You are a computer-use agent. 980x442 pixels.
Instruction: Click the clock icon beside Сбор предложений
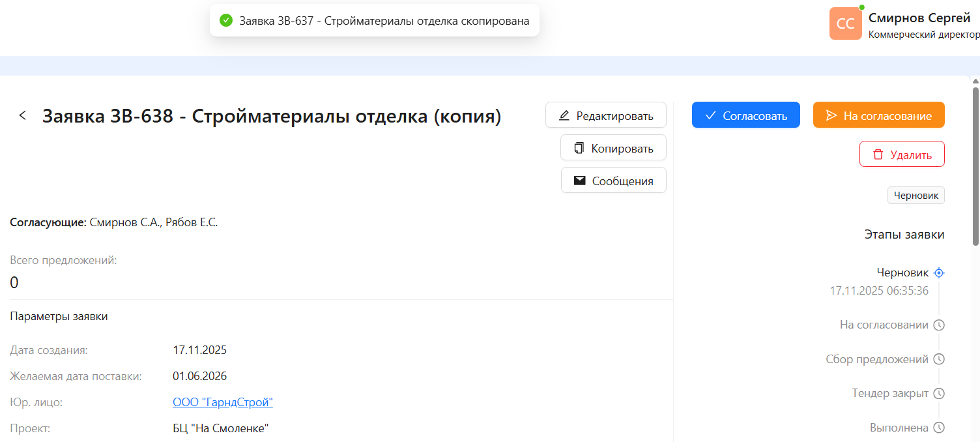(939, 359)
